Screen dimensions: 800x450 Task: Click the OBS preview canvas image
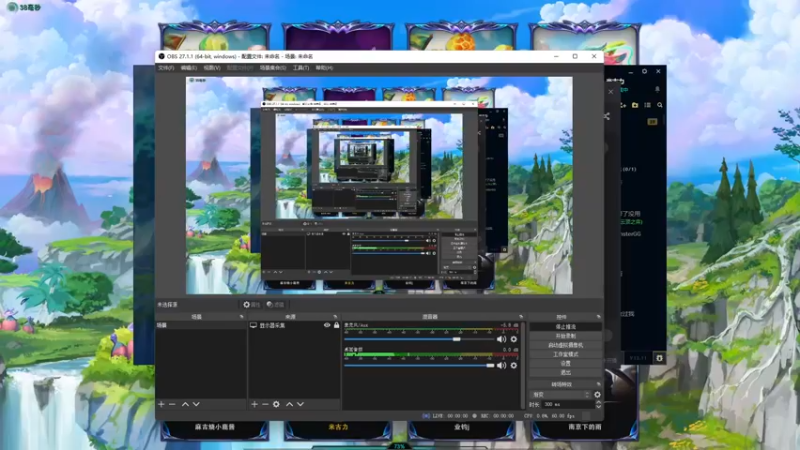point(379,186)
